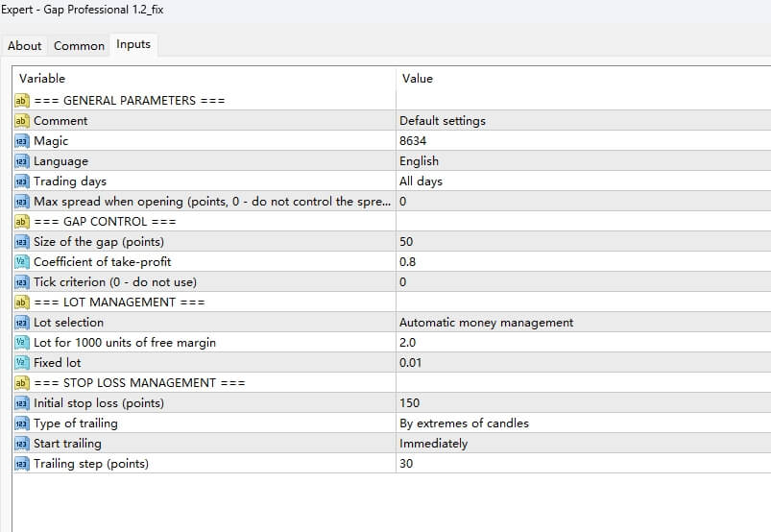Select the Size of the gap (points) label

[x=99, y=242]
